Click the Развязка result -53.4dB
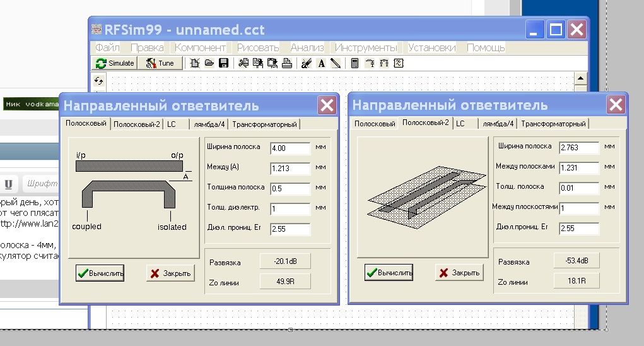Screen dimensions: 644x346 pos(577,261)
